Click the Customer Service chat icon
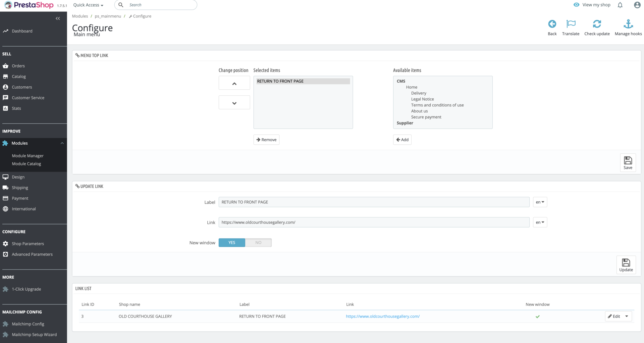The height and width of the screenshot is (343, 644). click(x=5, y=98)
